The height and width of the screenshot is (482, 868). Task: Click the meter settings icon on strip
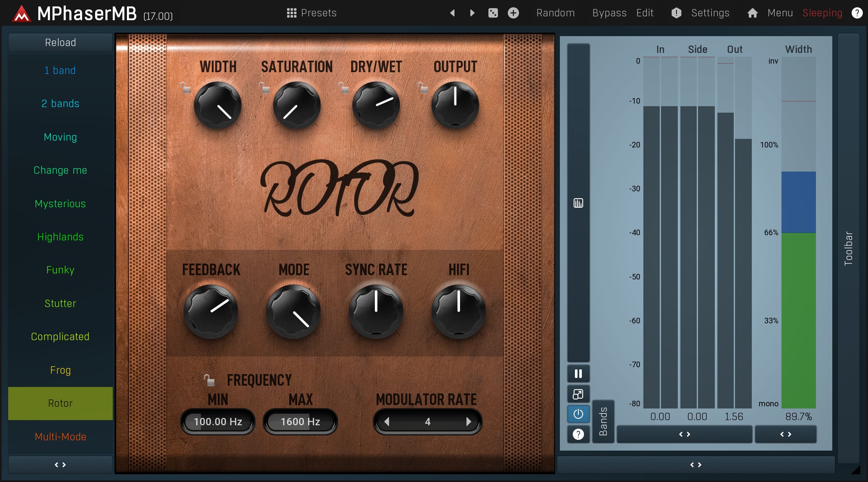click(x=578, y=203)
